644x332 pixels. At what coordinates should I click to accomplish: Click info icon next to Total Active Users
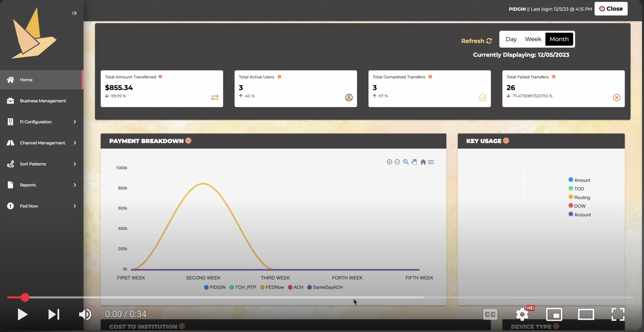[x=279, y=77]
